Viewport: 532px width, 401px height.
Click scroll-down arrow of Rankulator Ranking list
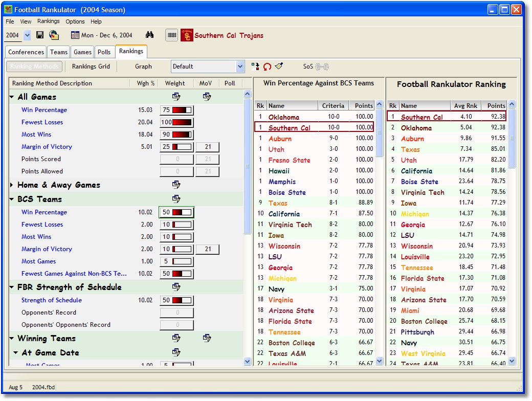tap(512, 361)
